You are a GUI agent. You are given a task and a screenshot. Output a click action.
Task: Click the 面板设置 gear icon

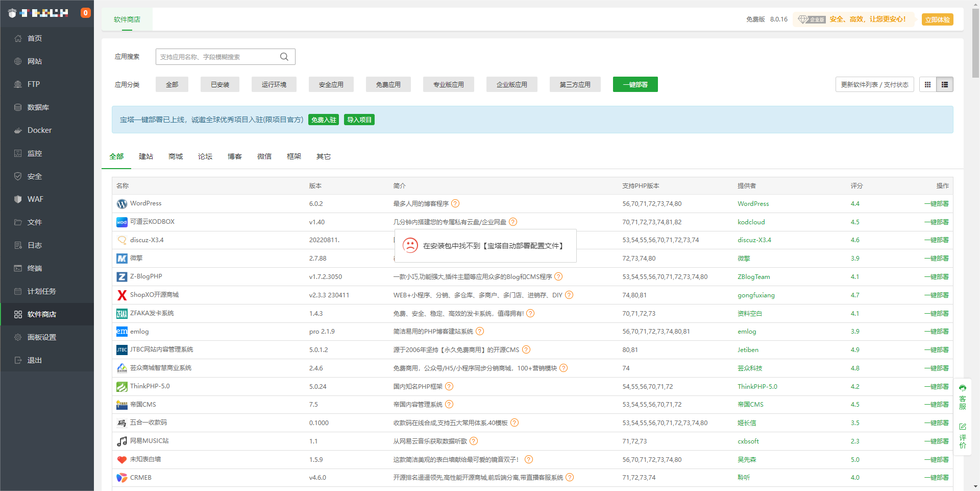click(18, 337)
